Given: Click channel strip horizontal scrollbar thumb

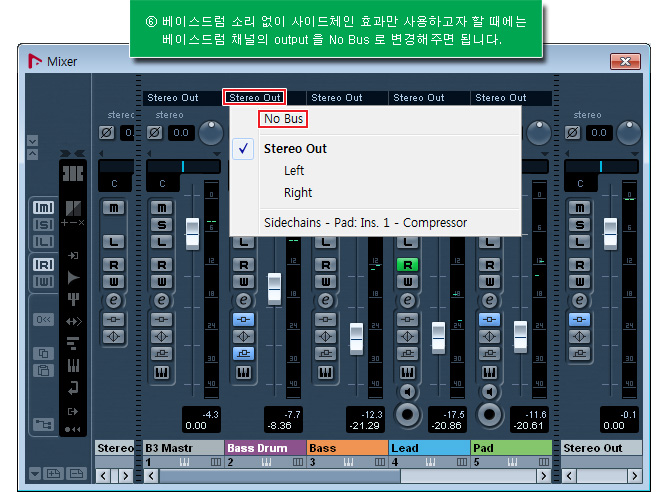Looking at the screenshot, I should 280,476.
